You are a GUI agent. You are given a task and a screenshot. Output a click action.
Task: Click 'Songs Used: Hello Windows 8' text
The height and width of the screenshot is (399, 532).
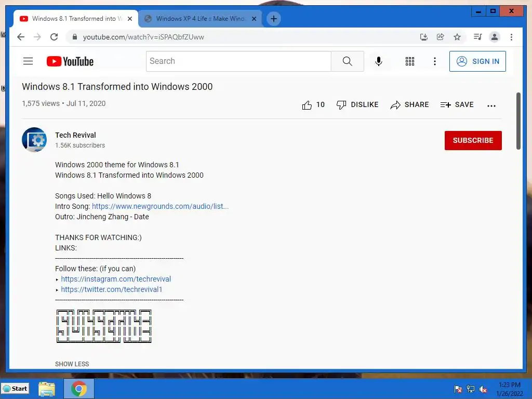click(103, 196)
